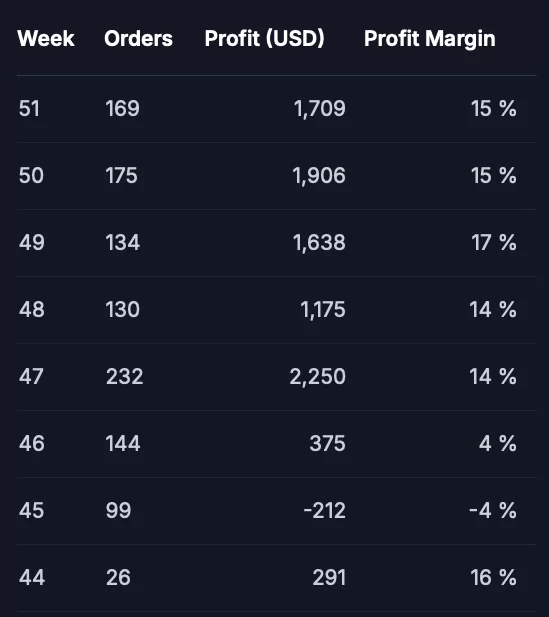Click the Profit Margin column header

(x=430, y=39)
